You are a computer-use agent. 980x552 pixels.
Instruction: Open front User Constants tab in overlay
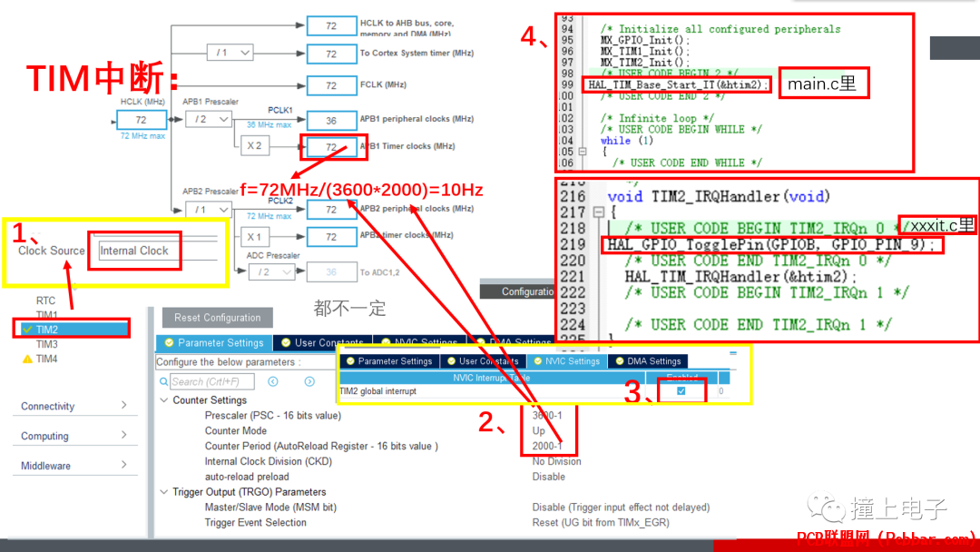483,360
